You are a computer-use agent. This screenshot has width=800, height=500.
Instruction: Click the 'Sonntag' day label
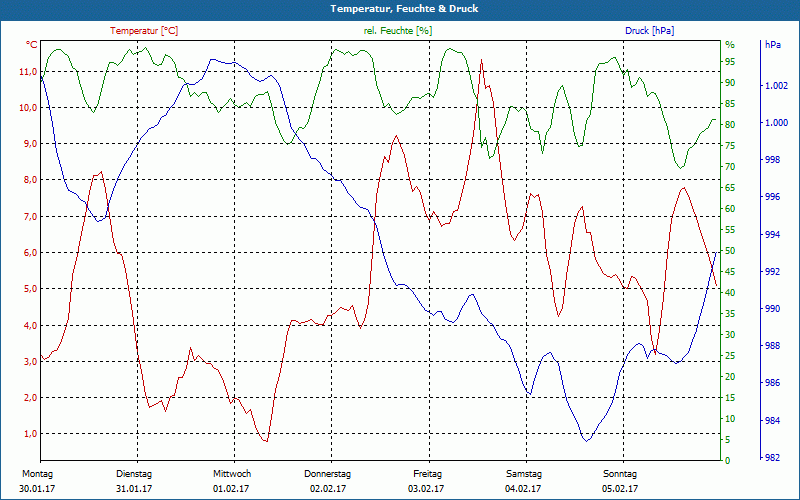pos(620,474)
